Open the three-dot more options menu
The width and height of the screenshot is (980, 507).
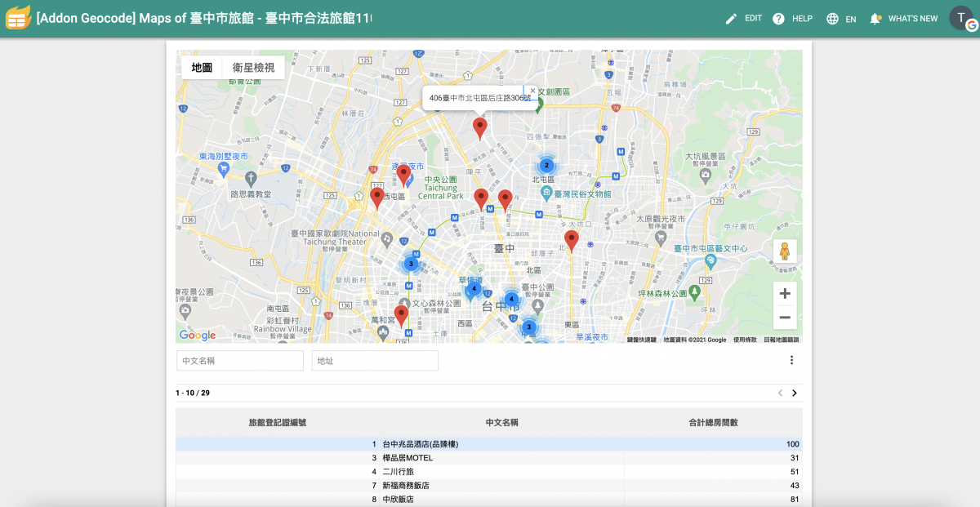[791, 360]
